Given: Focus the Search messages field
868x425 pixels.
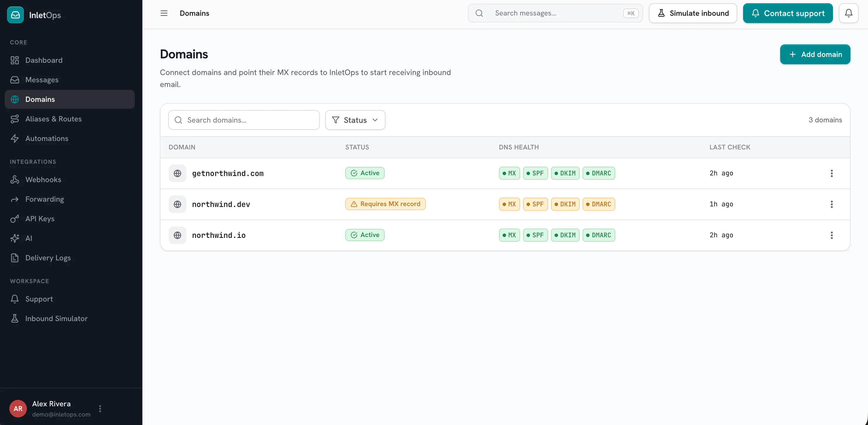Looking at the screenshot, I should 555,13.
